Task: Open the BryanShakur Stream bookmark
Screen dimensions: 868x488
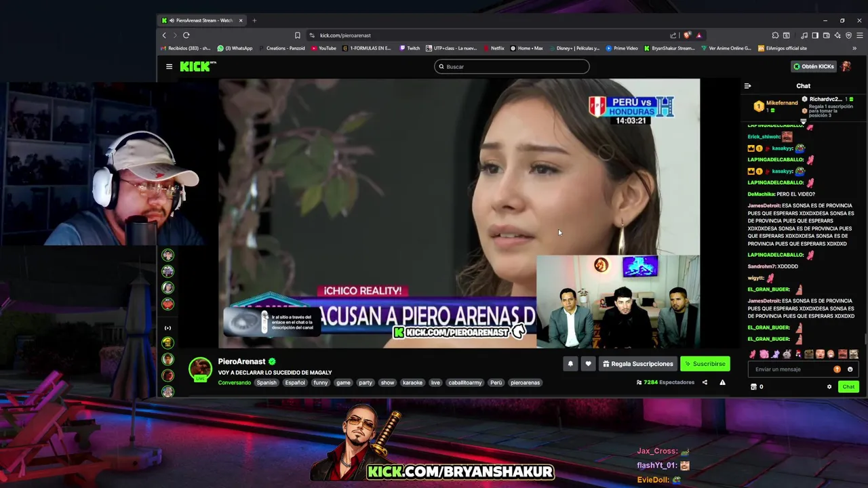Action: (669, 48)
